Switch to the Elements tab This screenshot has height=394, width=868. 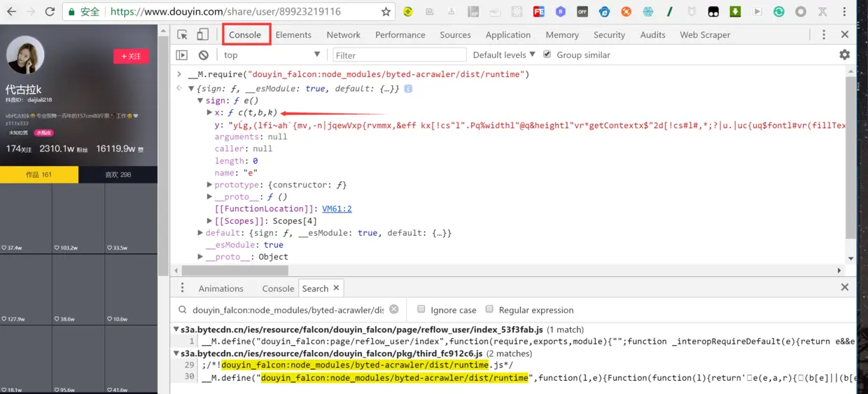point(293,34)
